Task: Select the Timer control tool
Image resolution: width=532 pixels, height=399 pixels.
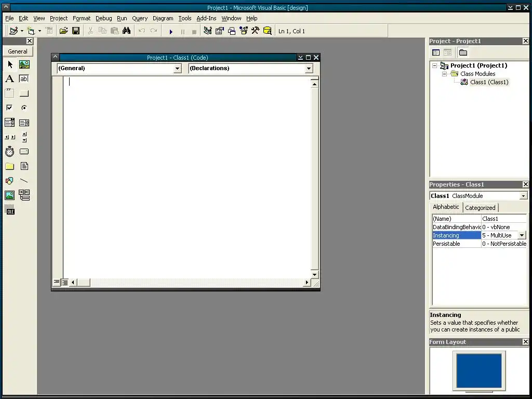Action: coord(10,151)
